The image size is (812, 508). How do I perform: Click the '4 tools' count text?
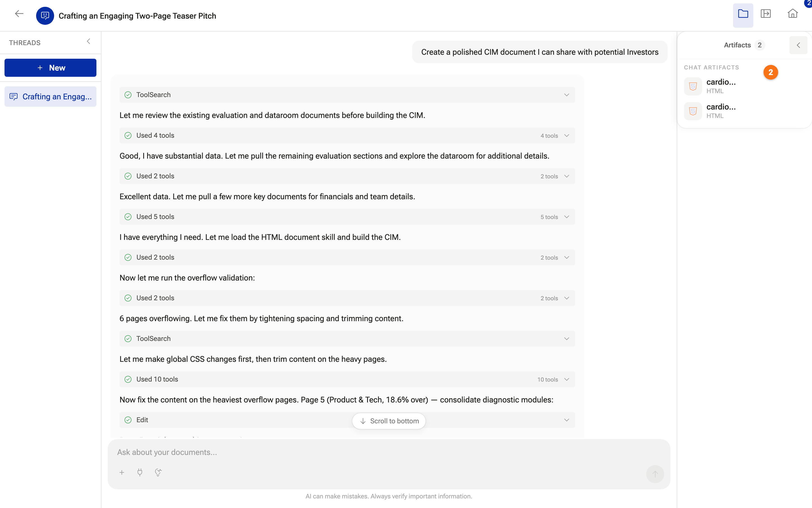click(549, 136)
